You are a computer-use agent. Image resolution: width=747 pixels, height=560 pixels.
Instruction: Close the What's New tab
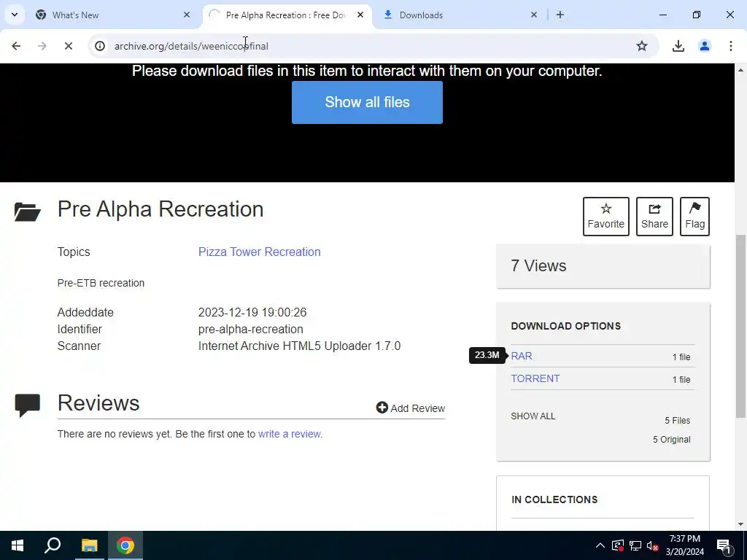[x=187, y=15]
